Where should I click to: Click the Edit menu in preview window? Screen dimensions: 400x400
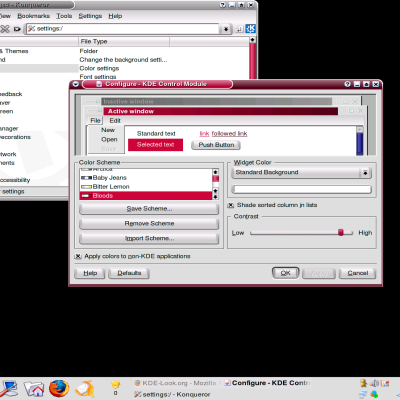(115, 121)
